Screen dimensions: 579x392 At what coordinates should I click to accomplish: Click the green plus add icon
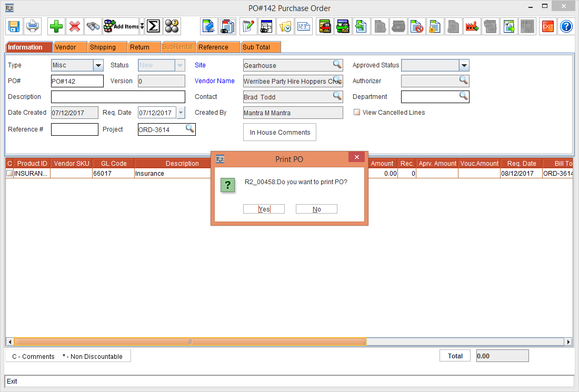click(56, 26)
